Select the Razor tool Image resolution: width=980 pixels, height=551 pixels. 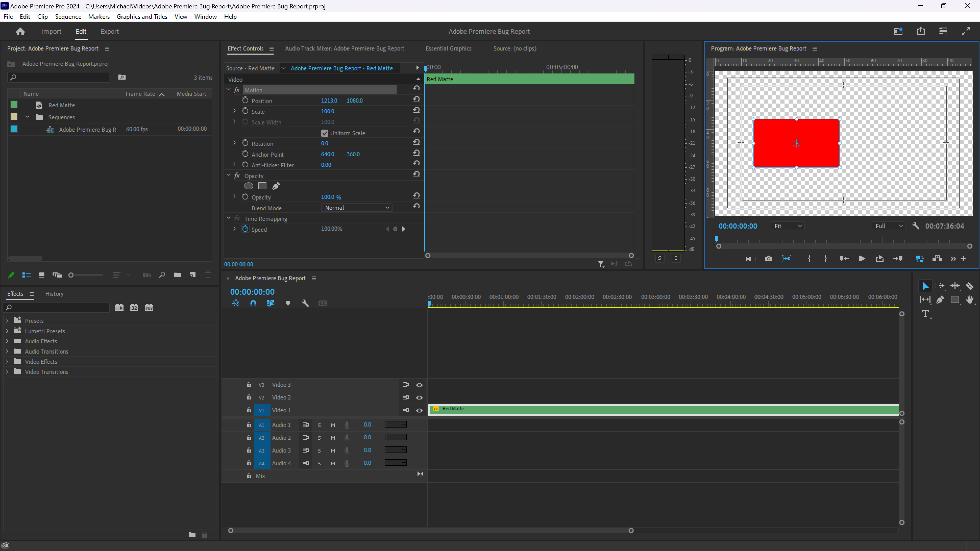pos(970,286)
